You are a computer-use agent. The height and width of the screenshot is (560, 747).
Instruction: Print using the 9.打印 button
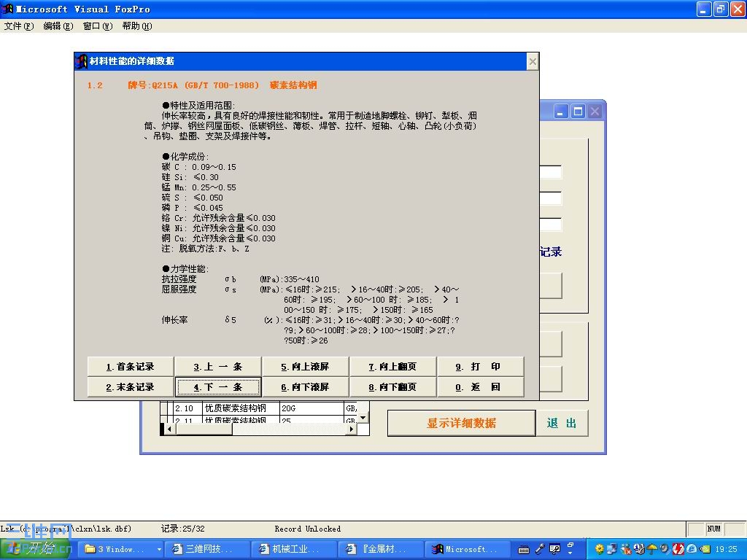pos(480,367)
